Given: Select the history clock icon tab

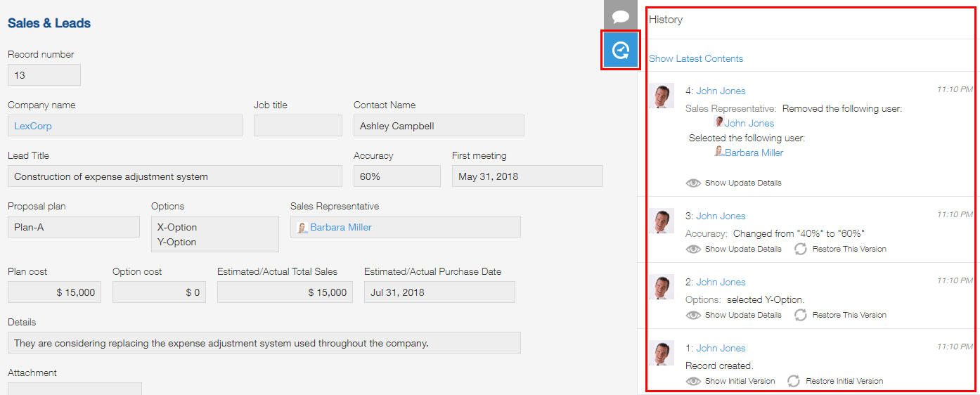Looking at the screenshot, I should 620,50.
